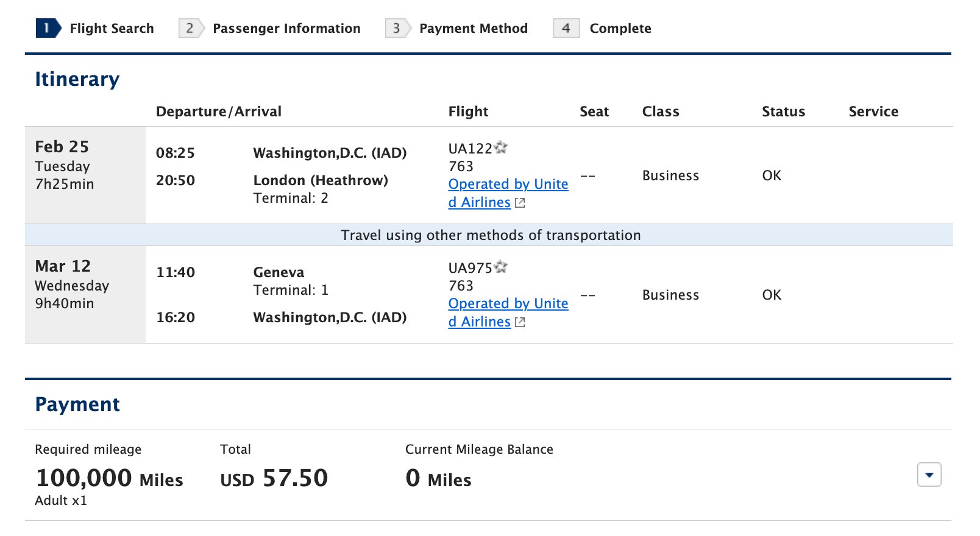Click the step 2 Passenger Information badge

190,27
